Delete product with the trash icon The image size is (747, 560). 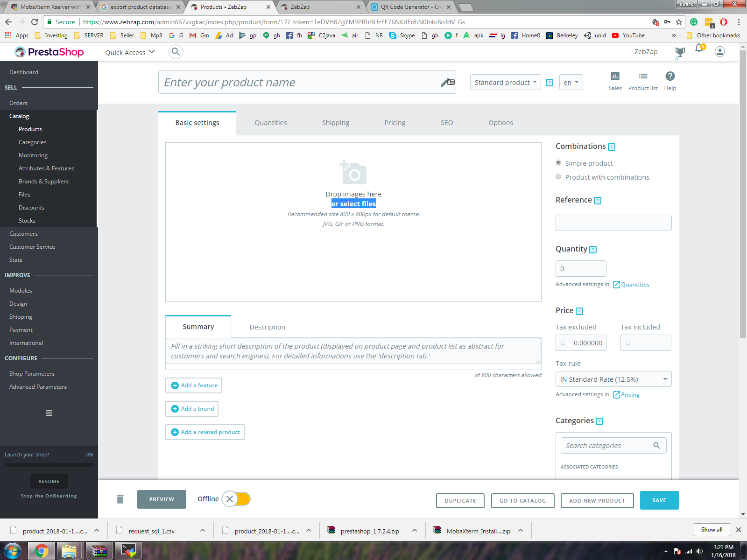click(120, 499)
